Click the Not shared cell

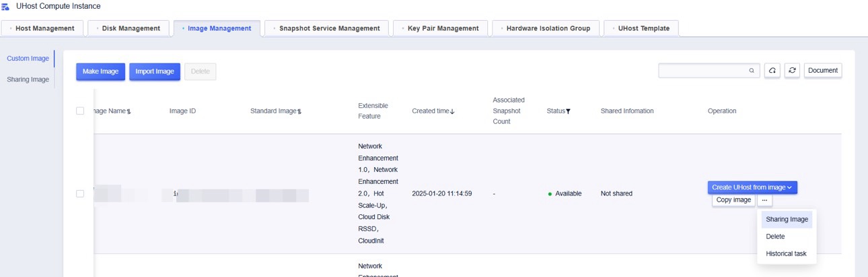pos(616,193)
